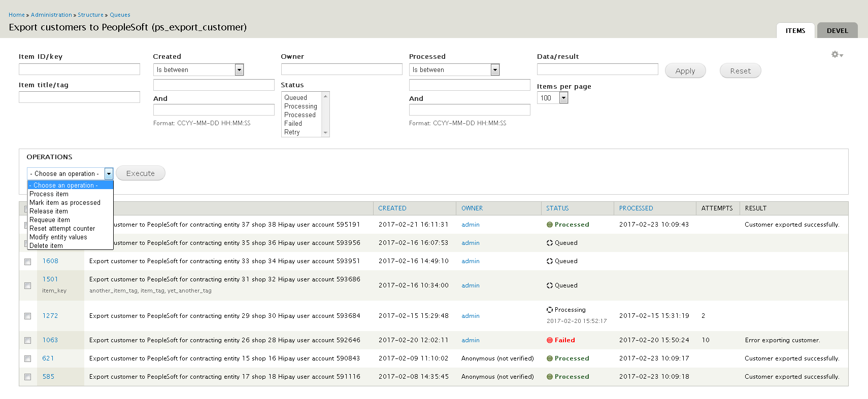Choose 'Requeue item' operation
Screen dimensions: 868x399
point(70,220)
